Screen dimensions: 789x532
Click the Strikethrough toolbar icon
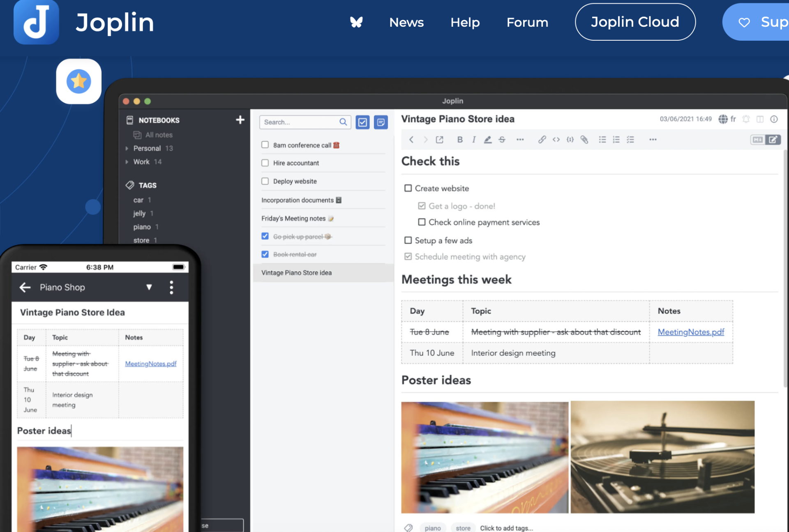[x=502, y=140]
